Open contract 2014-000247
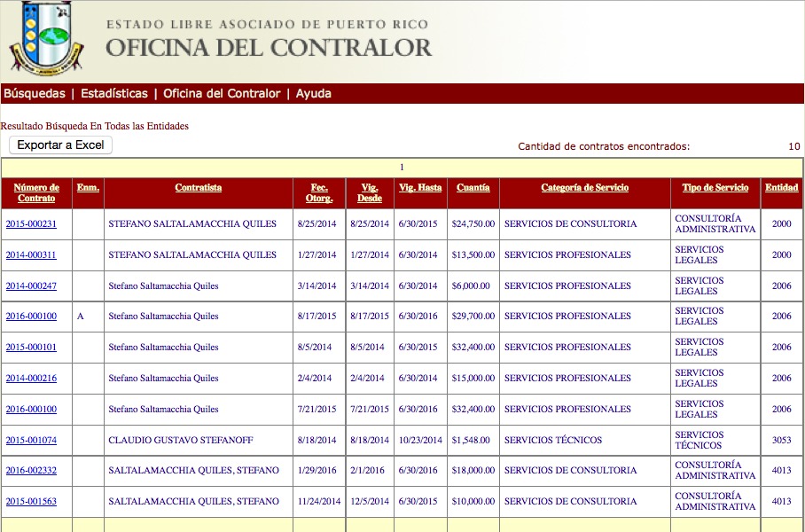805x532 pixels. point(31,286)
